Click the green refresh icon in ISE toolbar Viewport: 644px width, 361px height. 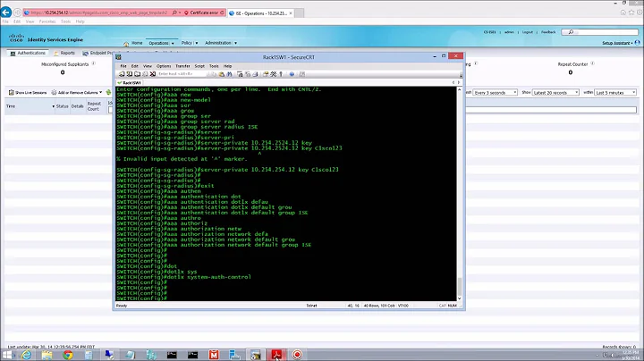(108, 93)
